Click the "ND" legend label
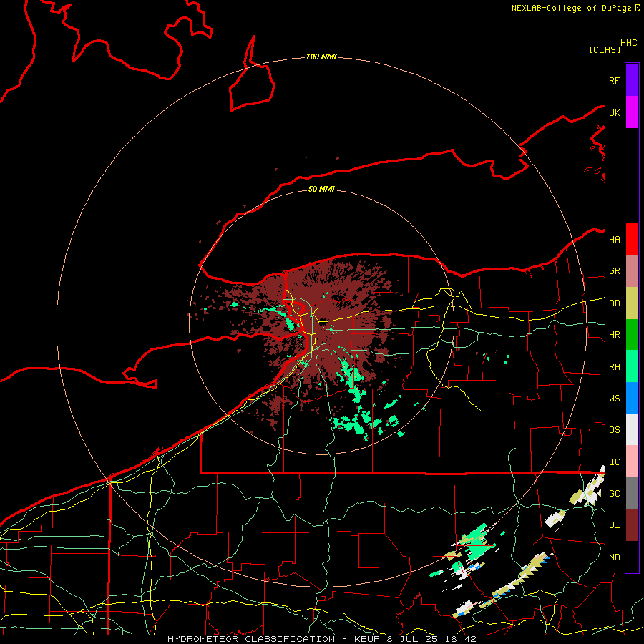644x644 pixels. pos(614,557)
